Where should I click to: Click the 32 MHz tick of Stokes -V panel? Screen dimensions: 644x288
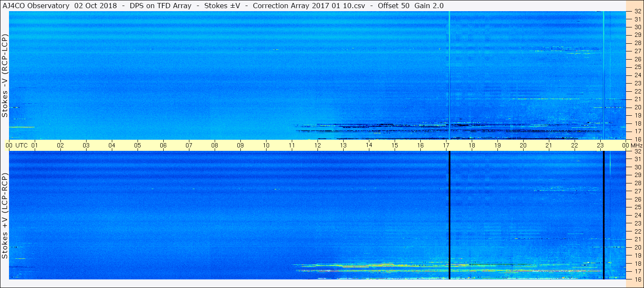click(x=638, y=12)
